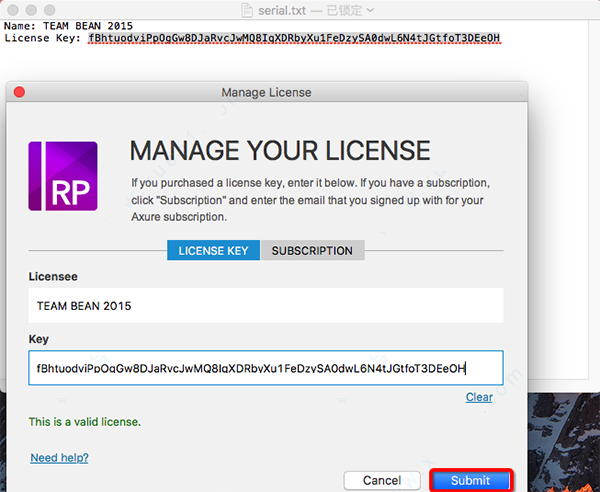Open the serial.txt title dropdown chevron

[370, 10]
